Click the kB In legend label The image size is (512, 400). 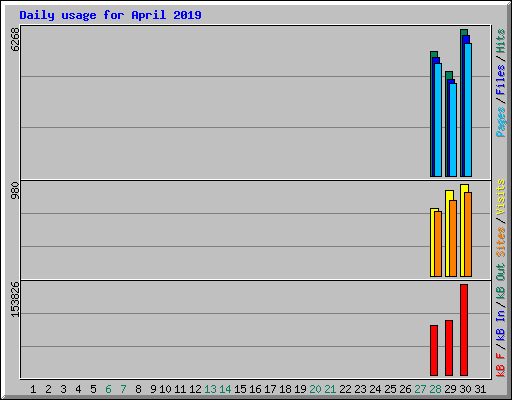click(501, 325)
